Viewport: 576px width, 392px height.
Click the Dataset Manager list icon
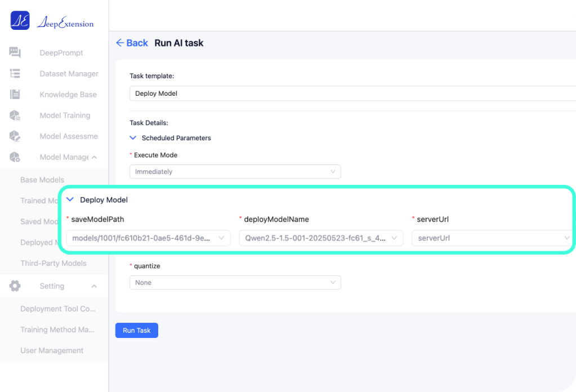click(15, 74)
